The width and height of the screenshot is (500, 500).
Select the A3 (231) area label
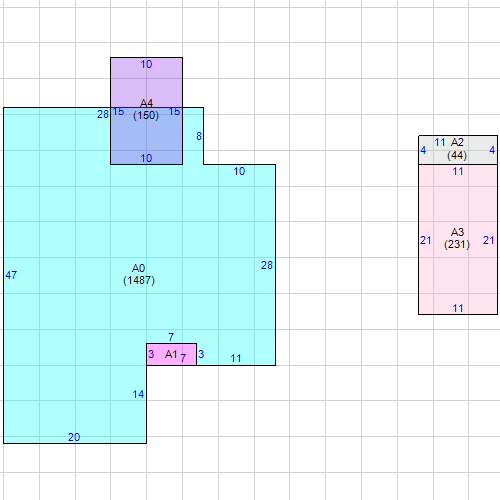457,238
